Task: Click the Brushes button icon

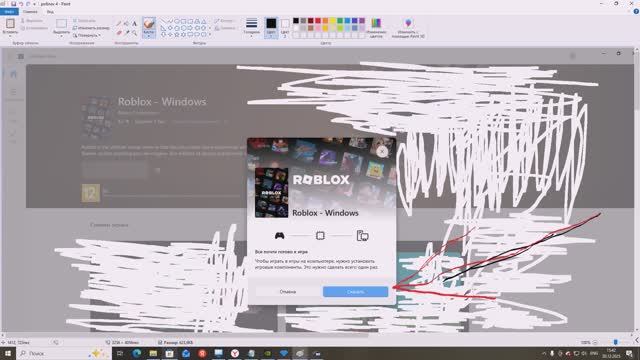Action: [x=149, y=24]
